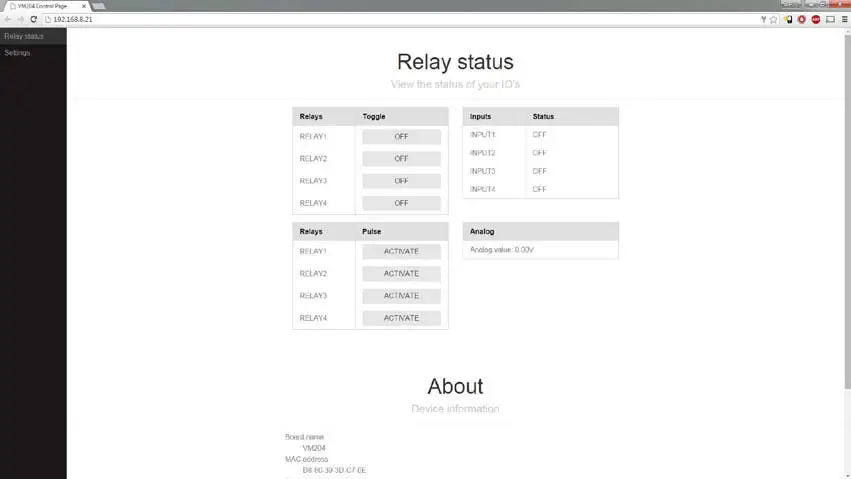Viewport: 851px width, 479px height.
Task: Click the page vertical scrollbar thumb
Action: click(847, 212)
